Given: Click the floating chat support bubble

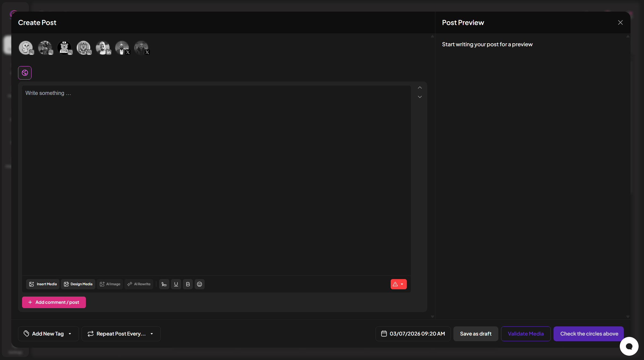Looking at the screenshot, I should pyautogui.click(x=629, y=346).
